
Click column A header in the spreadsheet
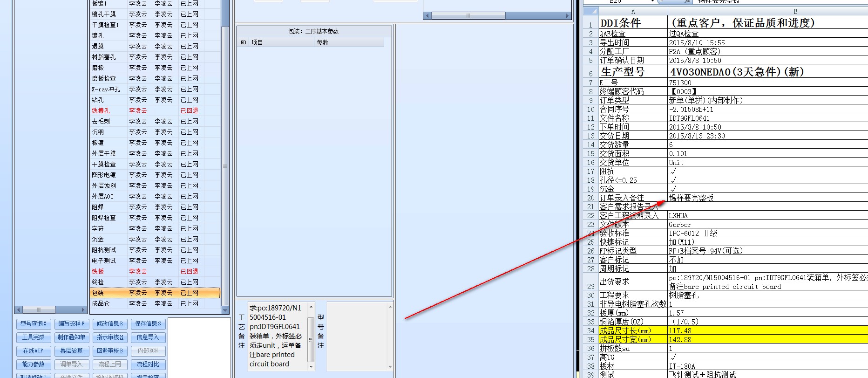click(x=633, y=12)
